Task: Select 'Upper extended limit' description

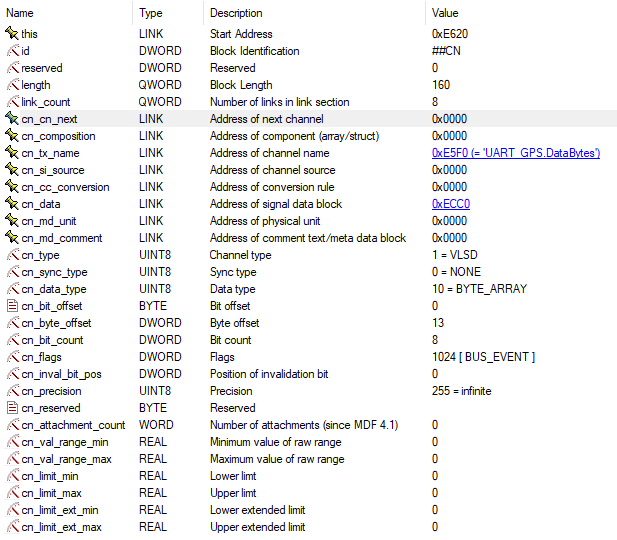Action: coord(257,527)
